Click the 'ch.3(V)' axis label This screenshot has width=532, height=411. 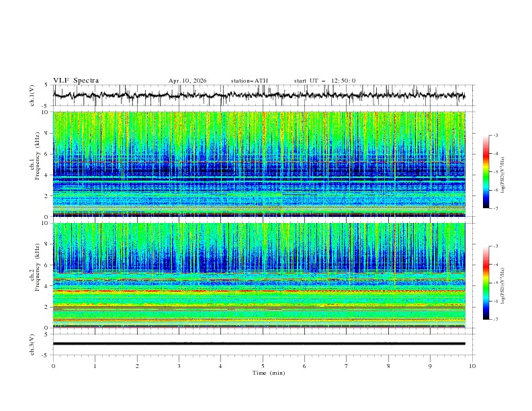(x=32, y=345)
